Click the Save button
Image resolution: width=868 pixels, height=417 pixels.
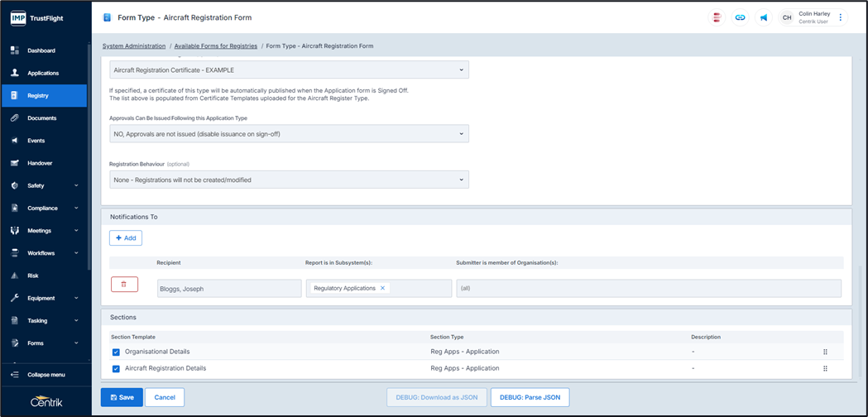(122, 397)
